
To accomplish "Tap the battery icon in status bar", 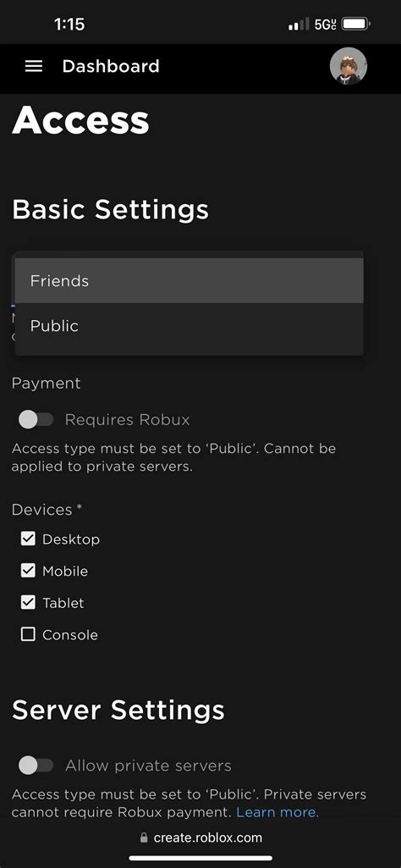I will pyautogui.click(x=356, y=25).
